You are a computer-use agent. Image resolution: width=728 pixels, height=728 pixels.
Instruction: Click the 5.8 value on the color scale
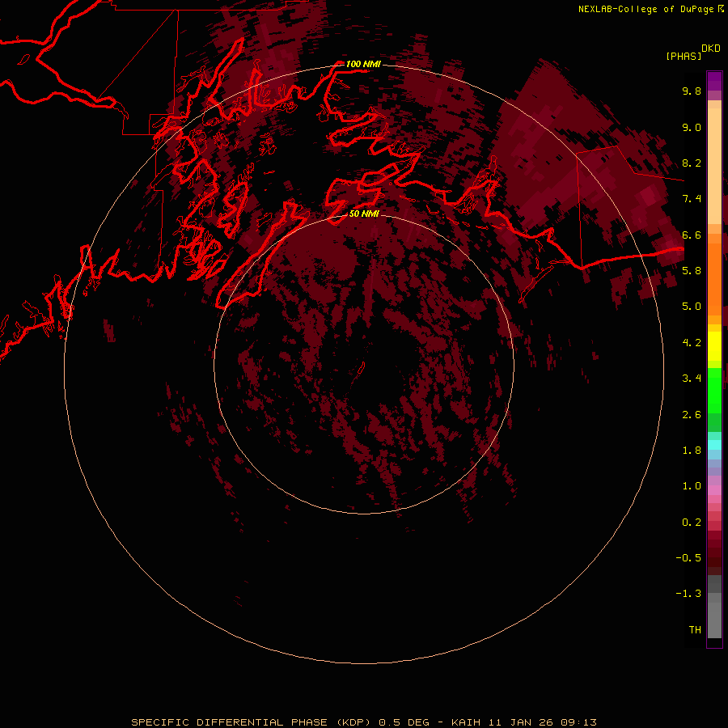pyautogui.click(x=692, y=271)
